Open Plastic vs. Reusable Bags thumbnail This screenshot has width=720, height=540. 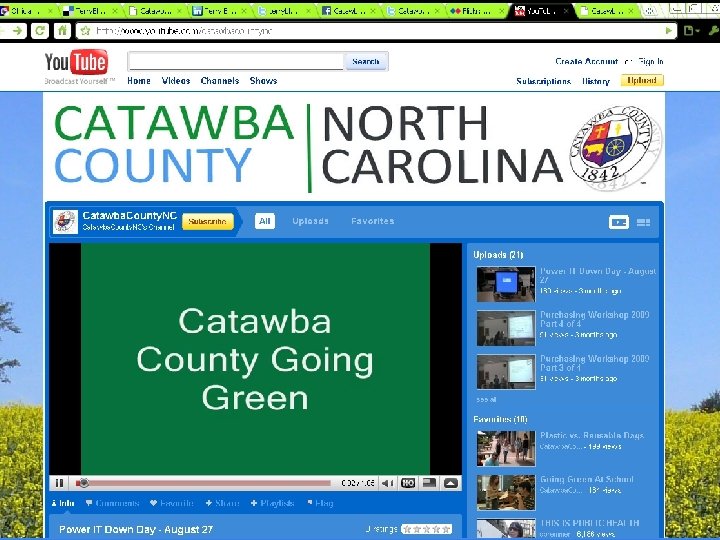tap(506, 449)
